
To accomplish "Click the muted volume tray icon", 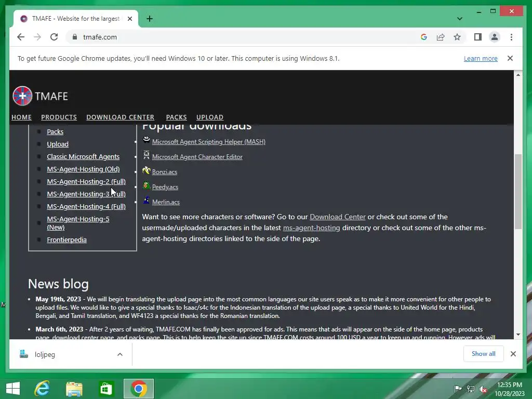I will [x=483, y=389].
